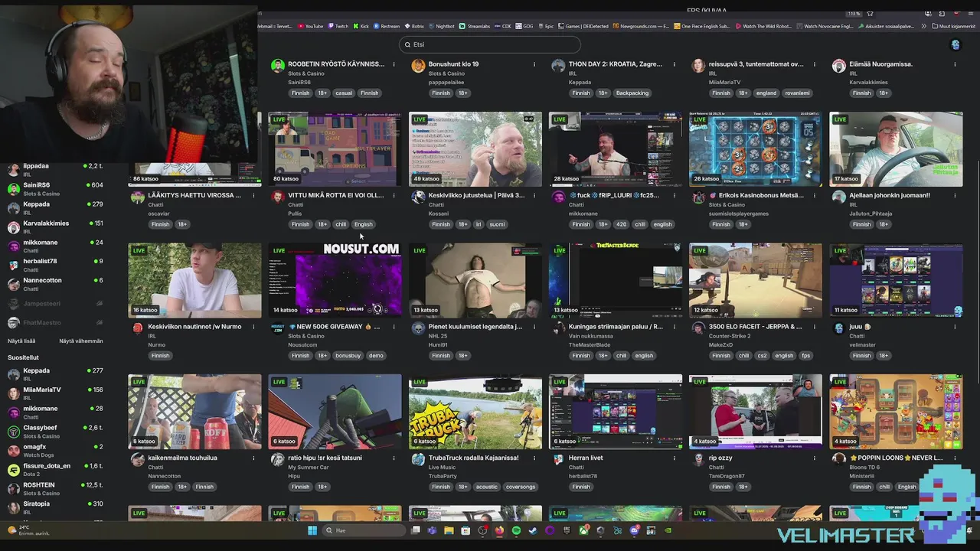
Task: Open Steam from the taskbar
Action: click(533, 530)
